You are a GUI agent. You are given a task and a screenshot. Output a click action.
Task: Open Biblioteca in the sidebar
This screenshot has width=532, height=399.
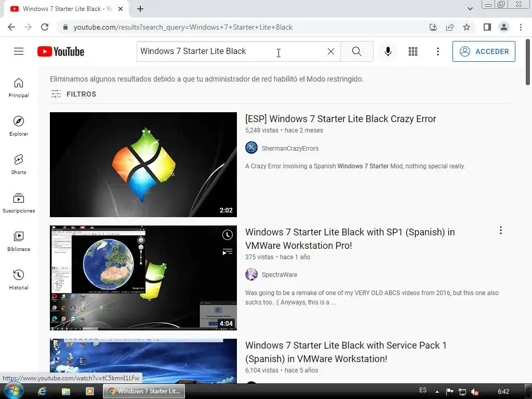[19, 241]
